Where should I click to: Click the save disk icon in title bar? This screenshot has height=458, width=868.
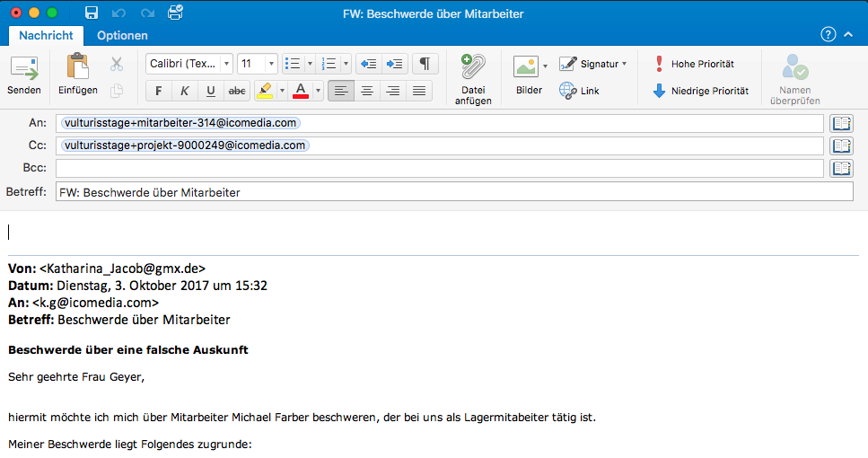click(x=92, y=13)
